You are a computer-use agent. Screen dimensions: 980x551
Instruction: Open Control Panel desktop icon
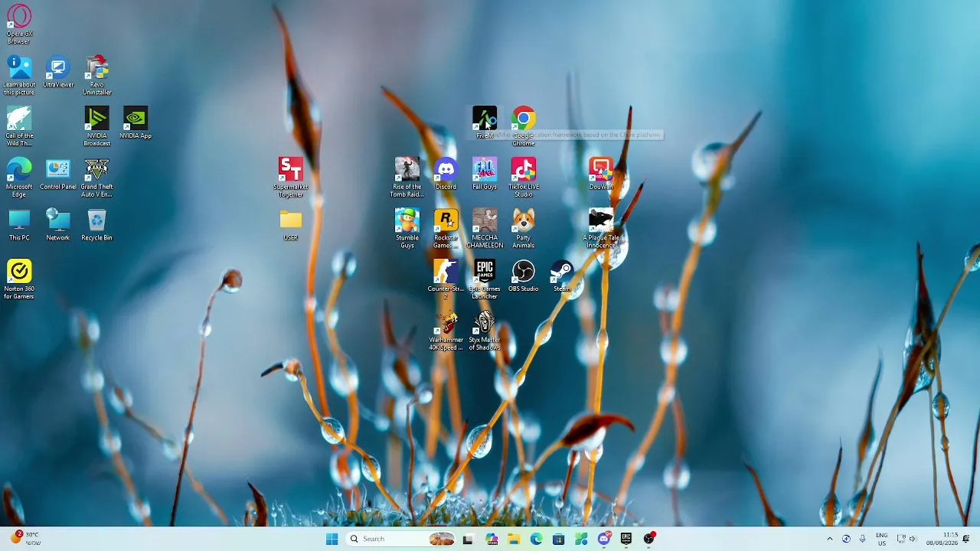pos(58,174)
